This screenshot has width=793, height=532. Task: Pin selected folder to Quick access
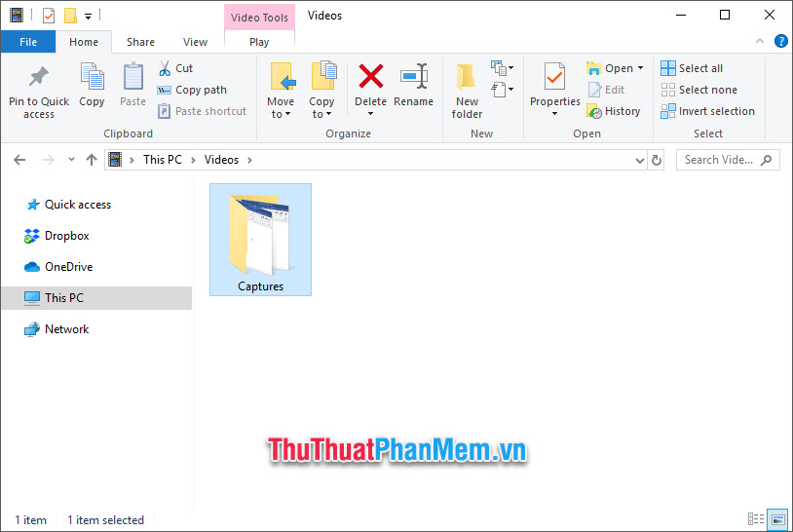click(39, 92)
